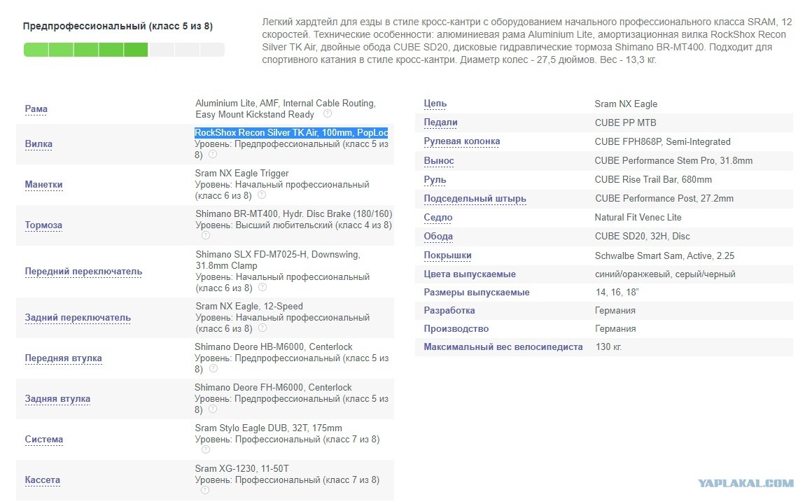Screen dimensions: 812x504
Task: Open the Передний переключатель link
Action: click(x=83, y=272)
